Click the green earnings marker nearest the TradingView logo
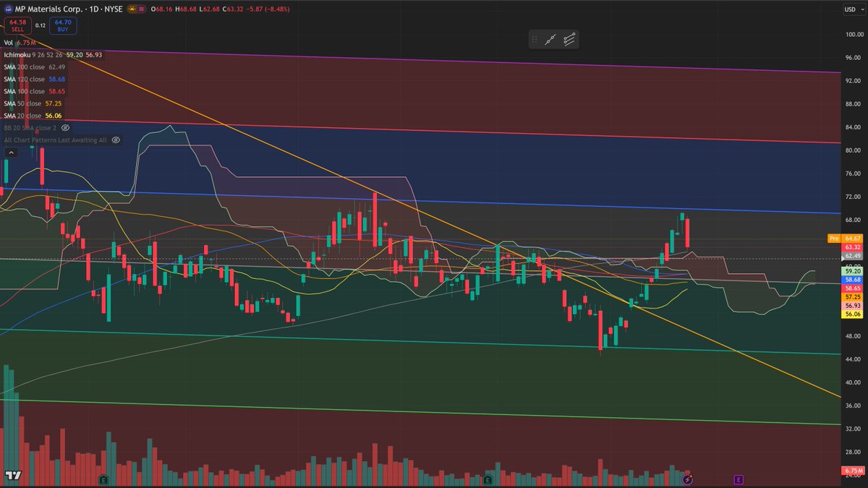 [104, 479]
